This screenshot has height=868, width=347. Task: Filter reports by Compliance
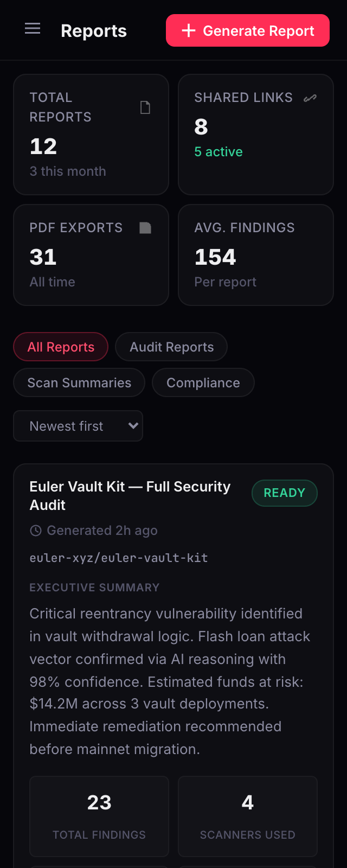point(203,382)
